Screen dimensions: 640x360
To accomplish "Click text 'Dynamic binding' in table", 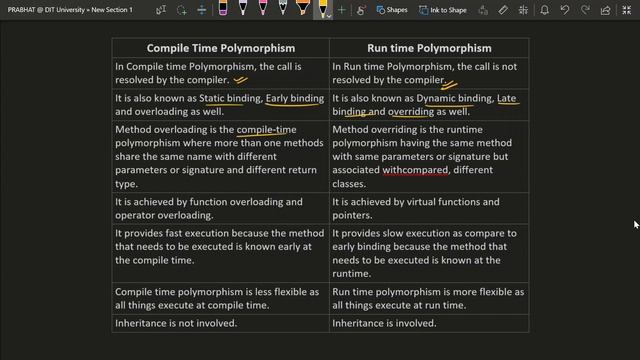I will [455, 98].
